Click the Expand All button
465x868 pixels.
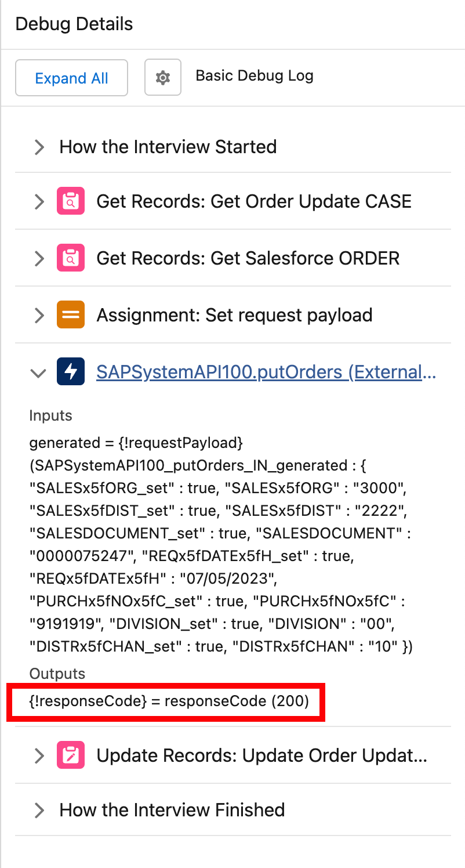click(x=71, y=78)
